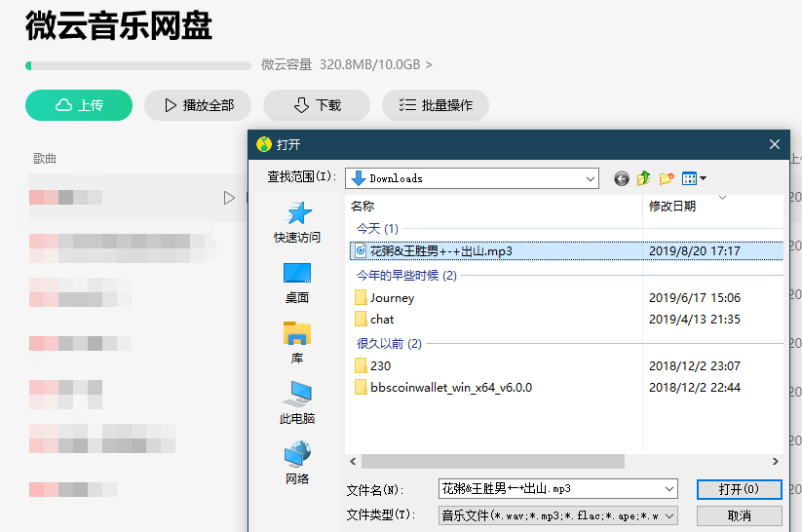
Task: Close the 打开 dialog
Action: coord(775,145)
